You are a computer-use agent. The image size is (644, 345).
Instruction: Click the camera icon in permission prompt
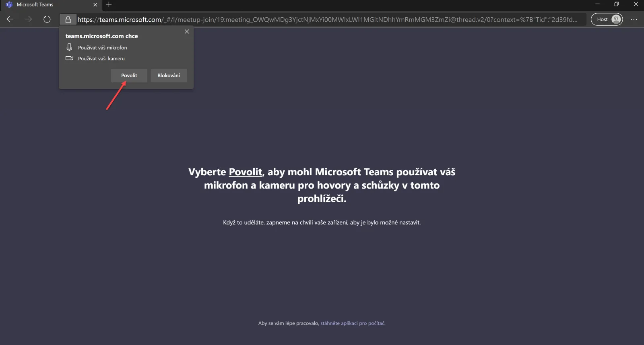pyautogui.click(x=69, y=58)
